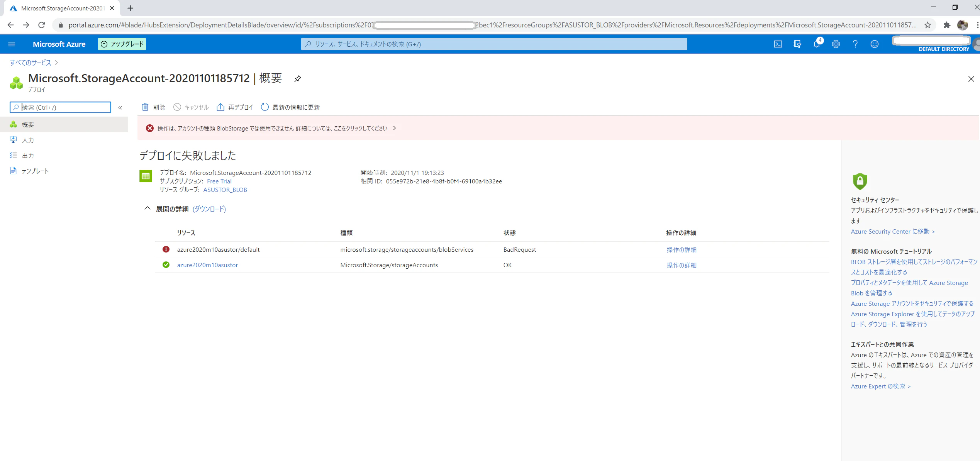The width and height of the screenshot is (980, 461).
Task: Open the Free Trial subscription link
Action: pyautogui.click(x=219, y=181)
